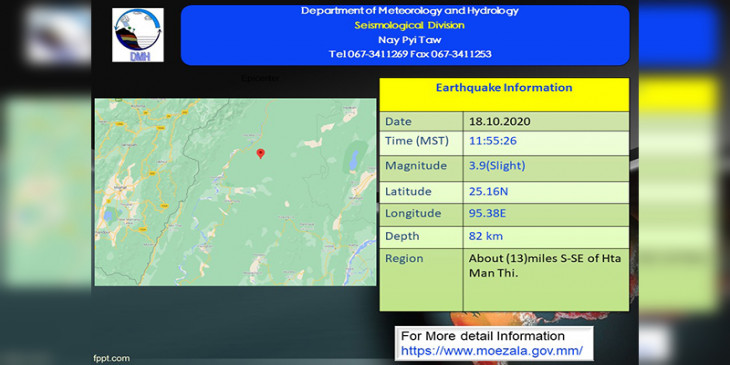Click the epicenter map thumbnail
Viewport: 730px width, 365px height.
pyautogui.click(x=235, y=192)
